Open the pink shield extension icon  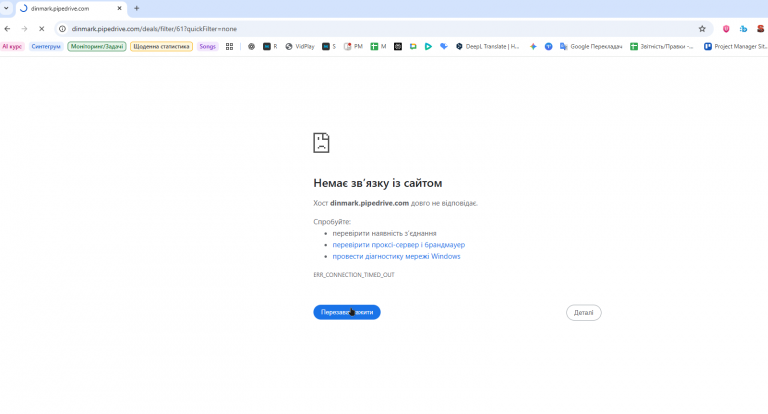coord(726,29)
